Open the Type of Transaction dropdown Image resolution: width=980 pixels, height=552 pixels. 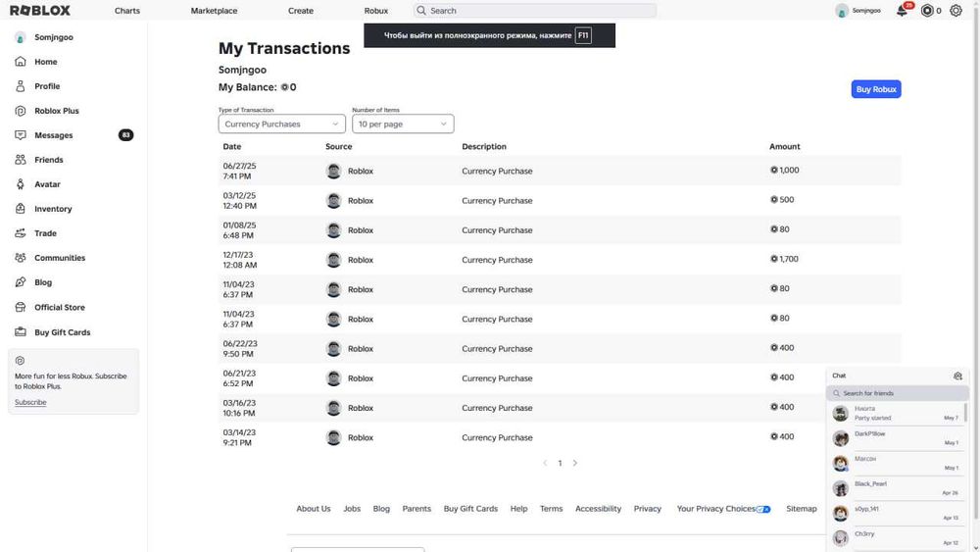pyautogui.click(x=282, y=124)
